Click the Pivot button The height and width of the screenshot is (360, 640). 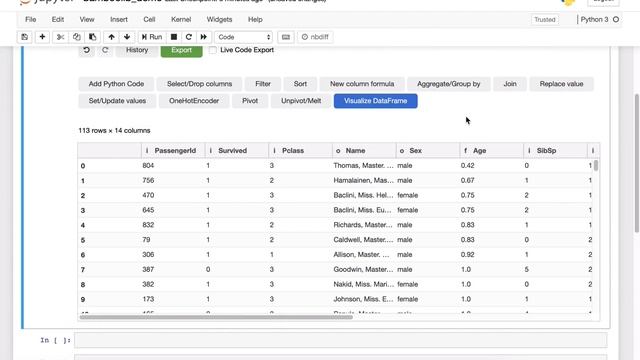click(250, 101)
